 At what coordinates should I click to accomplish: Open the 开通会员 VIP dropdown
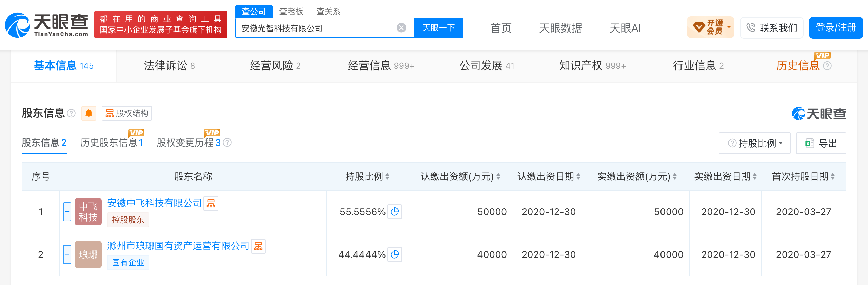pyautogui.click(x=711, y=27)
